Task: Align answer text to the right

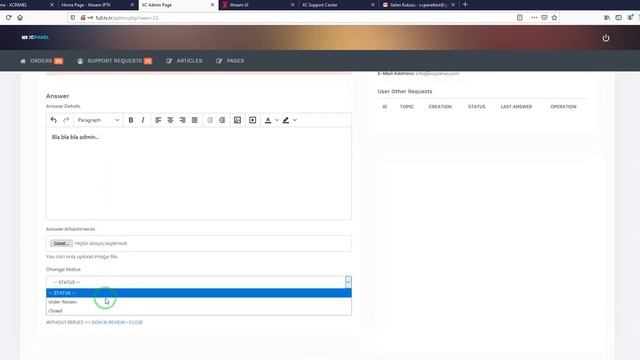Action: (x=182, y=120)
